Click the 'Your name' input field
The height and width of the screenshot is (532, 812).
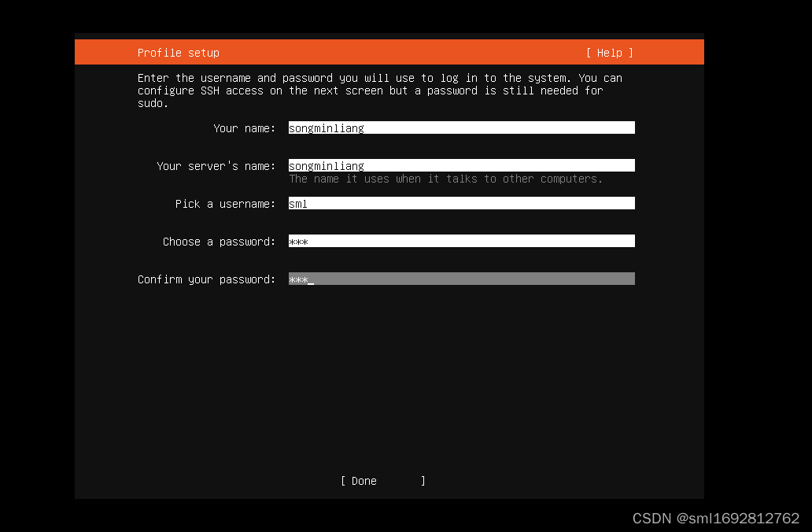tap(460, 127)
